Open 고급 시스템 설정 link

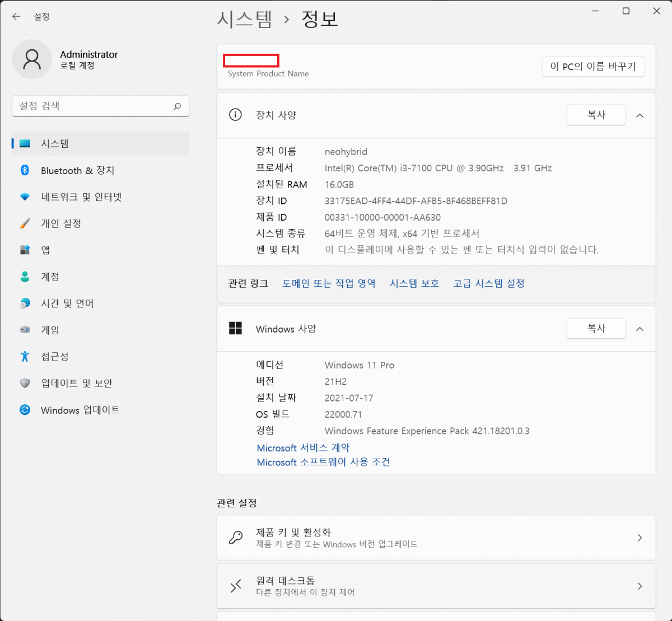click(489, 283)
